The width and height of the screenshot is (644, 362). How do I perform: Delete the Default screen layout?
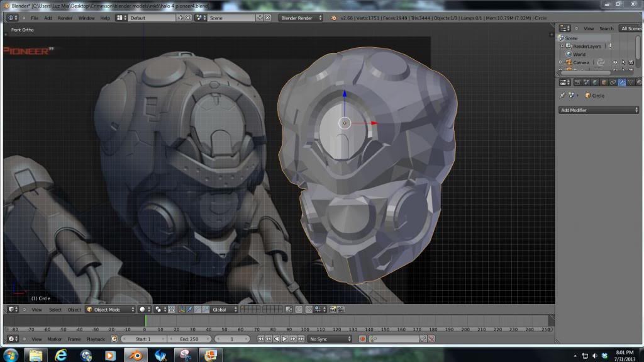tap(188, 18)
